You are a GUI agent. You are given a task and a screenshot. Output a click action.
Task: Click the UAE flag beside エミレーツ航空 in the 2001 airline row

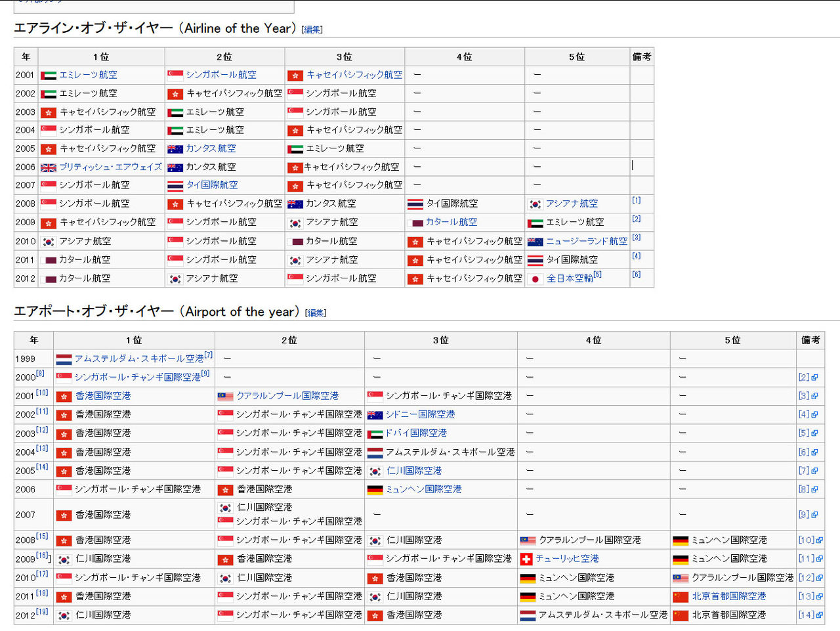pyautogui.click(x=49, y=76)
